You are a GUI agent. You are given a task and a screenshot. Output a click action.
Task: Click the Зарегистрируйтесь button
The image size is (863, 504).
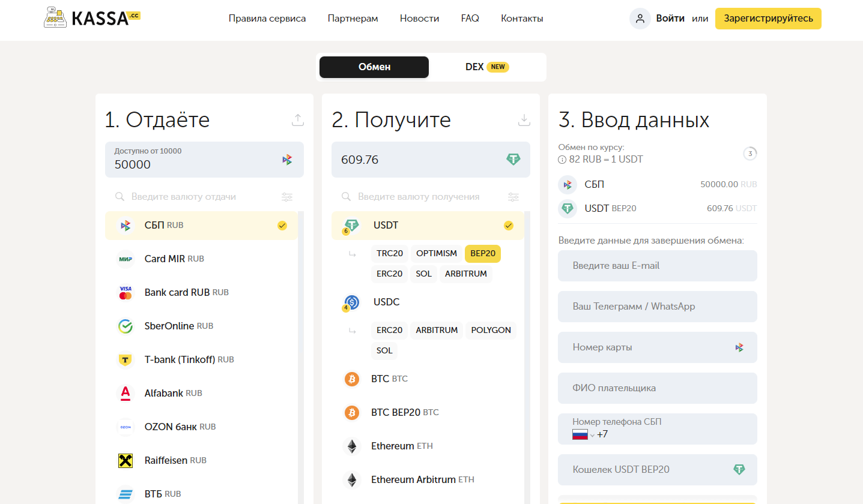pos(768,19)
